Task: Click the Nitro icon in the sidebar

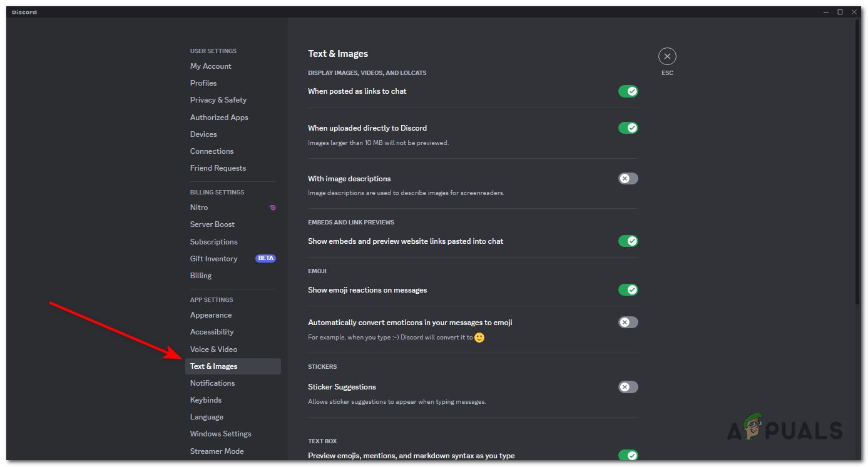Action: 272,208
